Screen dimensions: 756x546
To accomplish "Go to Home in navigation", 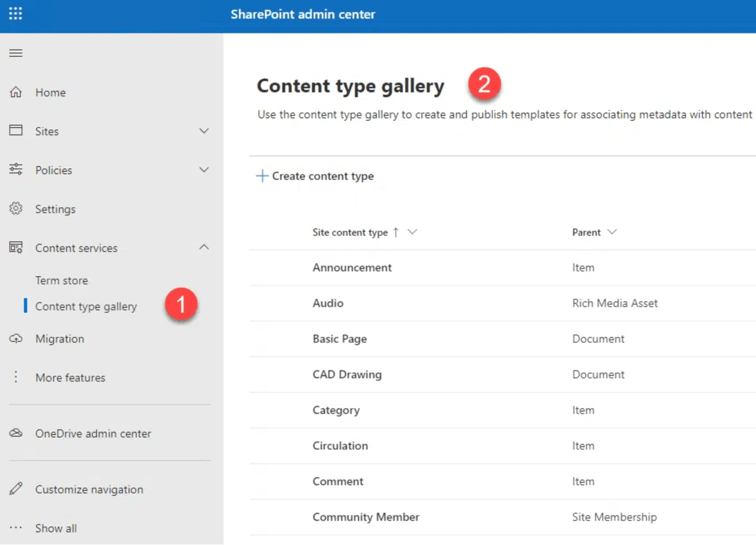I will 51,93.
